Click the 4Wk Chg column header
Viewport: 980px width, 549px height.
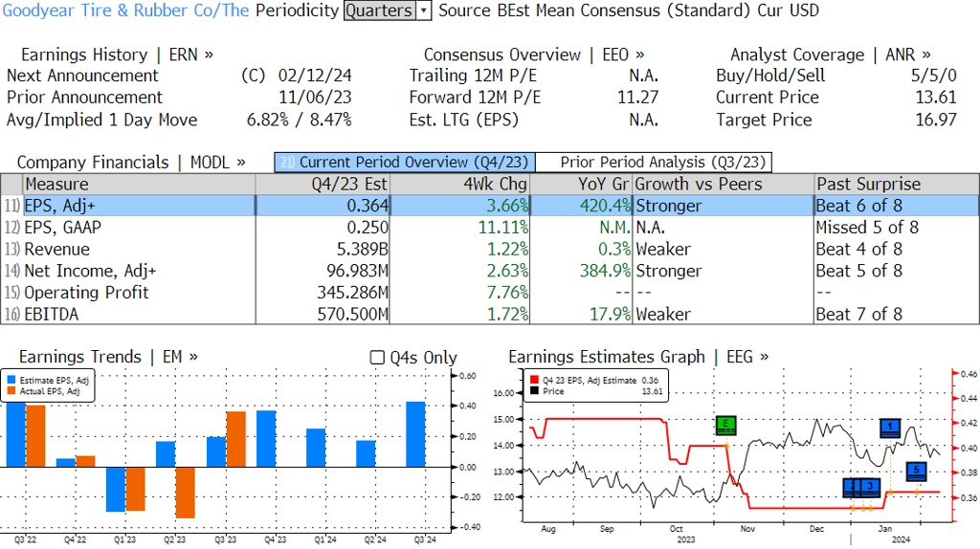point(459,185)
